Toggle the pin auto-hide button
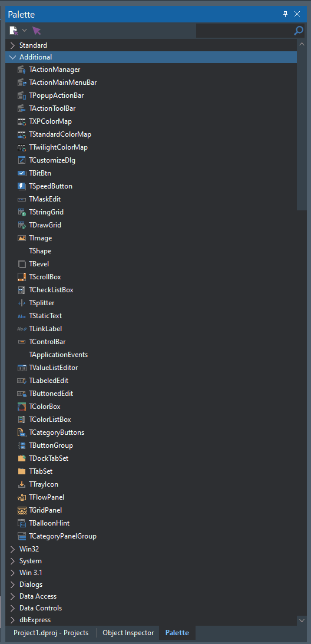The width and height of the screenshot is (311, 644). 286,14
